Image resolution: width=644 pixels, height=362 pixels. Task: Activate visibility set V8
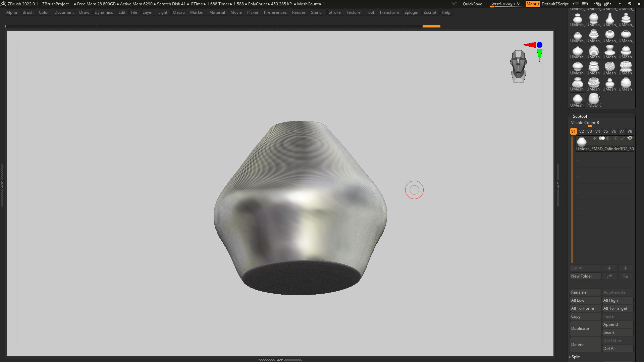click(630, 131)
